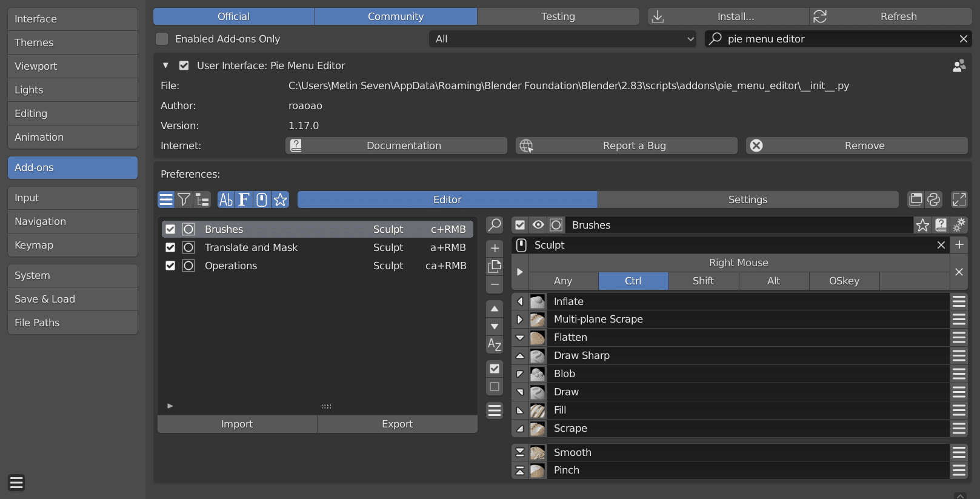Click the search magnifier icon beside the pie menu list
The width and height of the screenshot is (980, 499).
point(495,226)
